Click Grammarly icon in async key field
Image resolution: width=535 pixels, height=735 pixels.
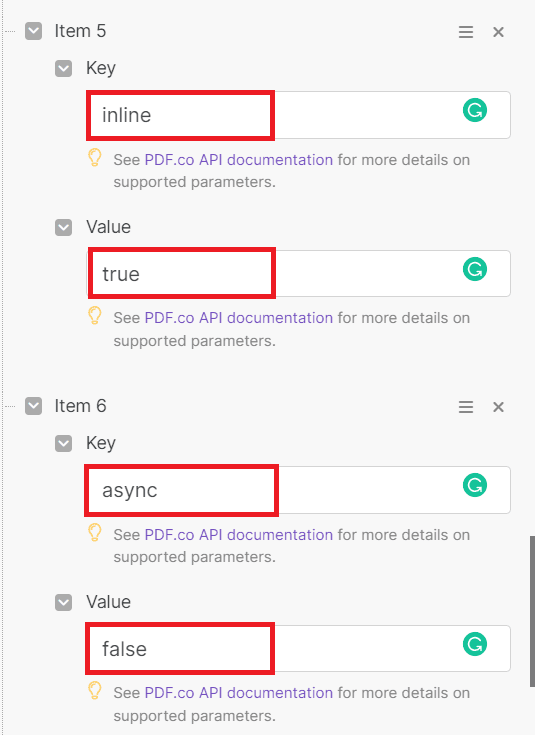click(475, 485)
